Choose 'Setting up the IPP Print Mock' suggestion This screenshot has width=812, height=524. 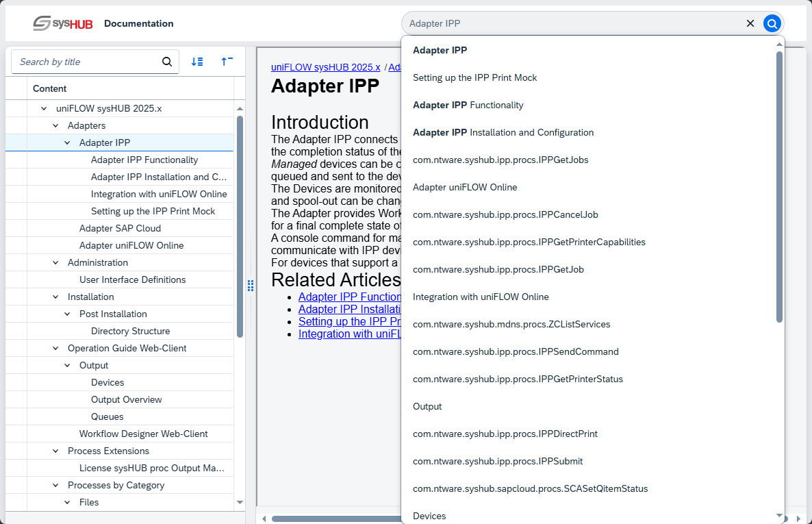[589, 78]
